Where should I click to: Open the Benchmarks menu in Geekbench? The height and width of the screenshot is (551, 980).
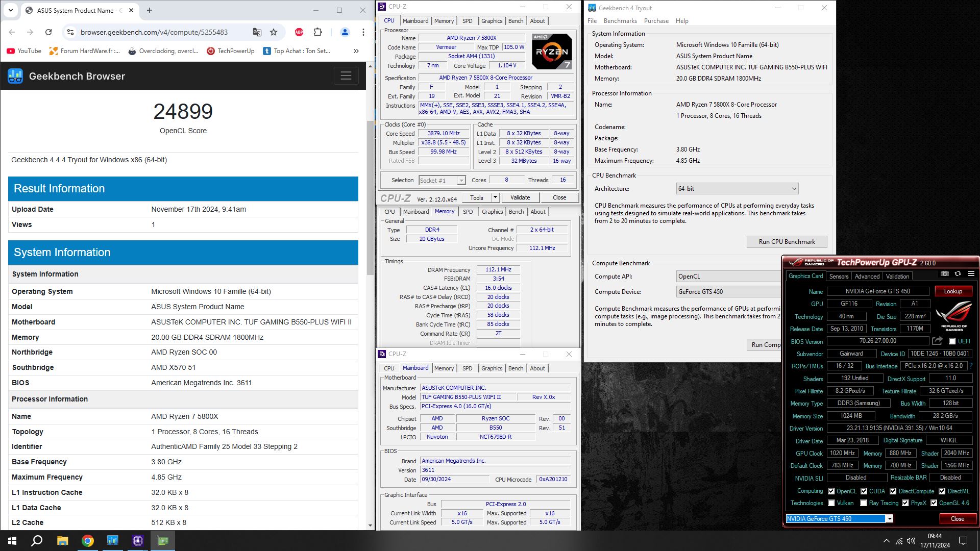point(620,21)
